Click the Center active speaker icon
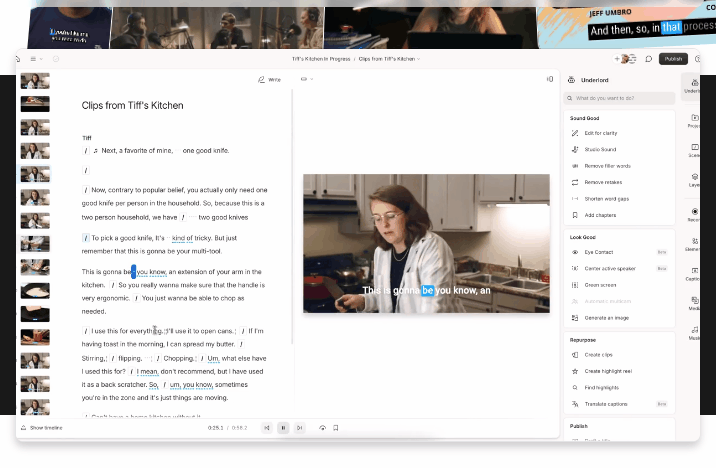This screenshot has width=716, height=468. [x=575, y=269]
